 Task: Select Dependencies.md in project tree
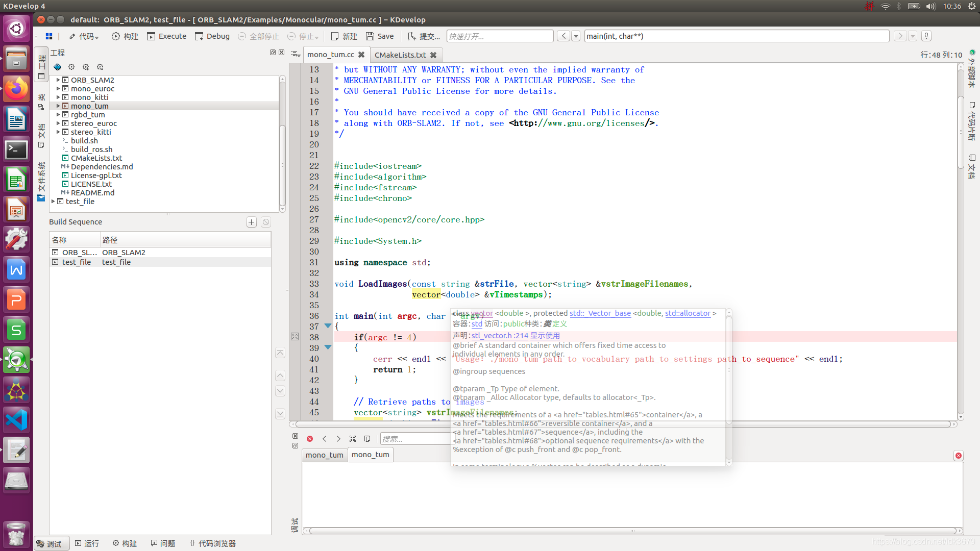click(102, 167)
